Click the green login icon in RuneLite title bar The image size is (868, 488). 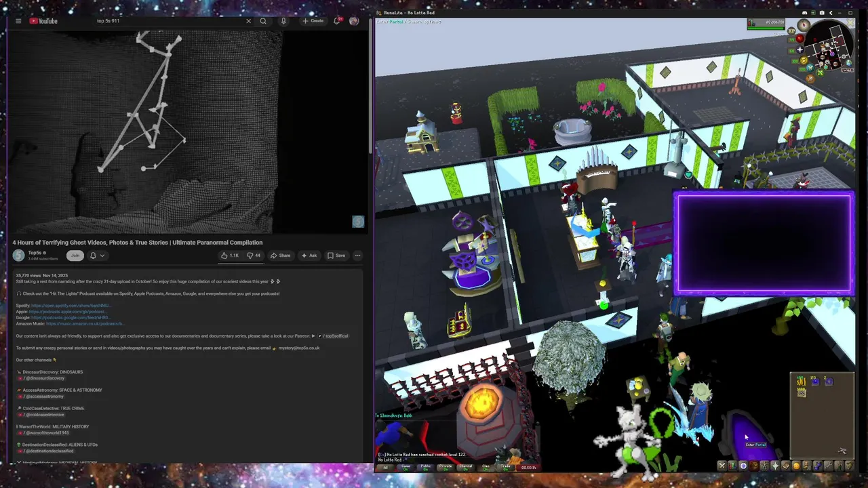pos(813,13)
